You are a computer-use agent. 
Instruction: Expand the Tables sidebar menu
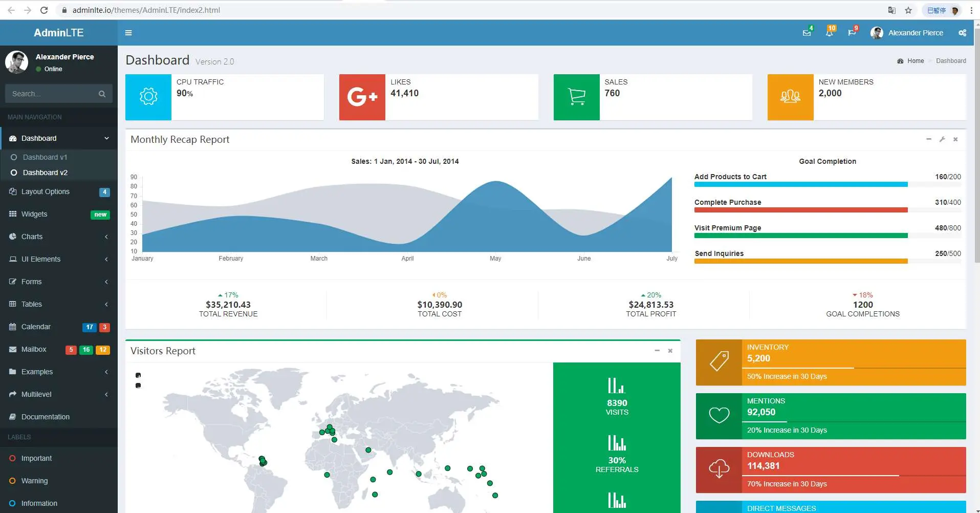coord(59,304)
